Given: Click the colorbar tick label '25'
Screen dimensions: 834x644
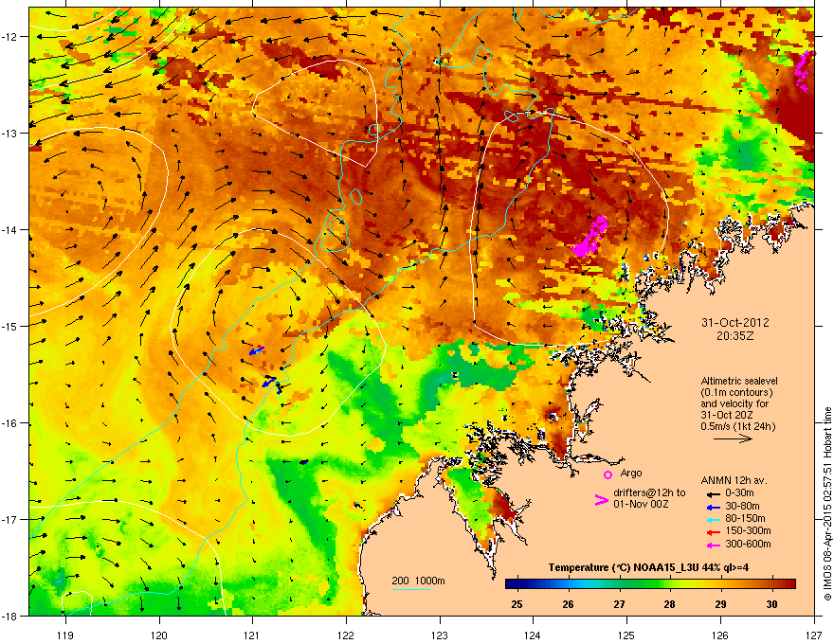Looking at the screenshot, I should point(517,604).
